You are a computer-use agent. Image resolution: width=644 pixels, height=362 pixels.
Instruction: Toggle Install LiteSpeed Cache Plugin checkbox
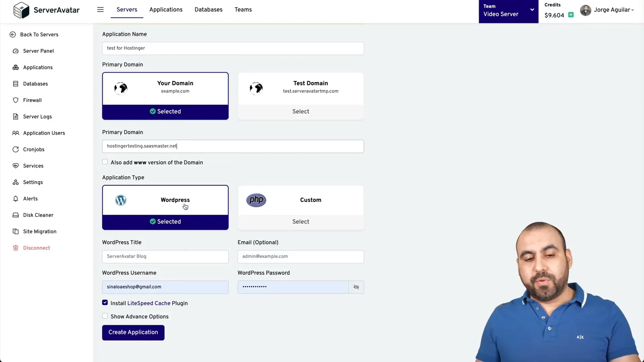point(105,302)
